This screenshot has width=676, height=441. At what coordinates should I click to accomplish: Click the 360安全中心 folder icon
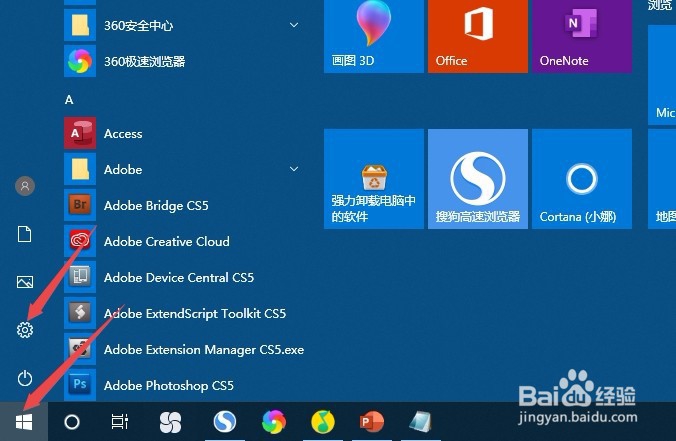80,25
